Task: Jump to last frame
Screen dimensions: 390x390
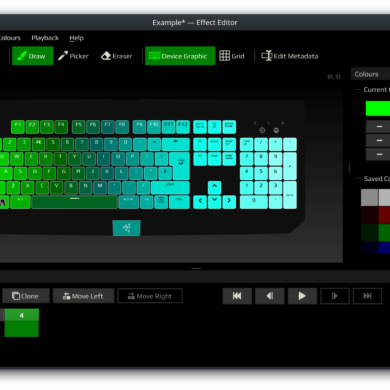Action: [x=367, y=296]
